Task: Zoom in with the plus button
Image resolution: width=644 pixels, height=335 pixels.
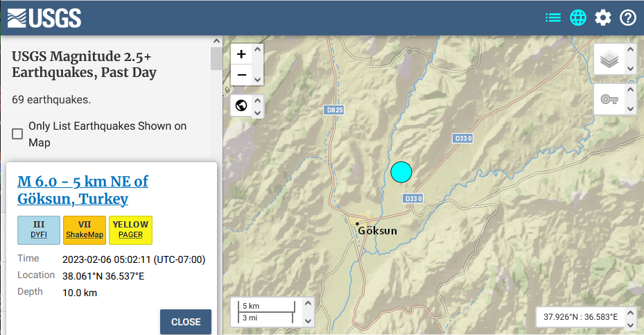Action: click(x=241, y=54)
